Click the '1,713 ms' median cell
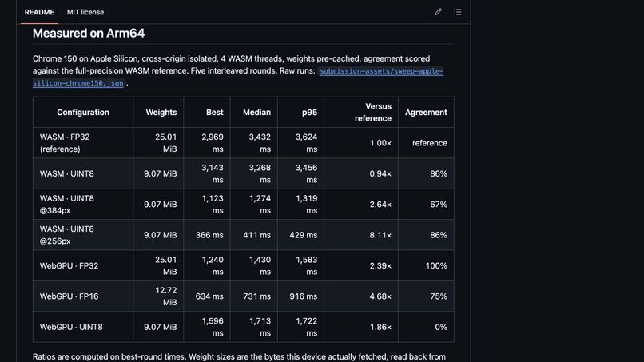The height and width of the screenshot is (362, 644). click(254, 327)
